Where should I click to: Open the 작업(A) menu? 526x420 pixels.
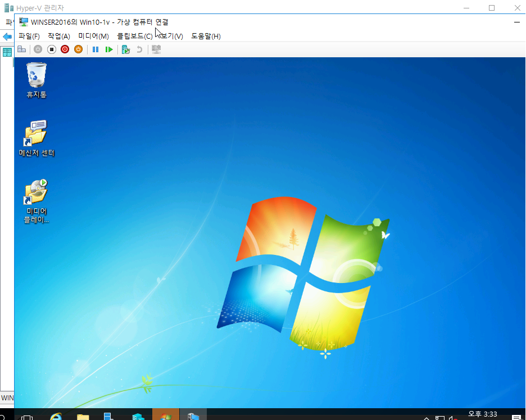[59, 36]
